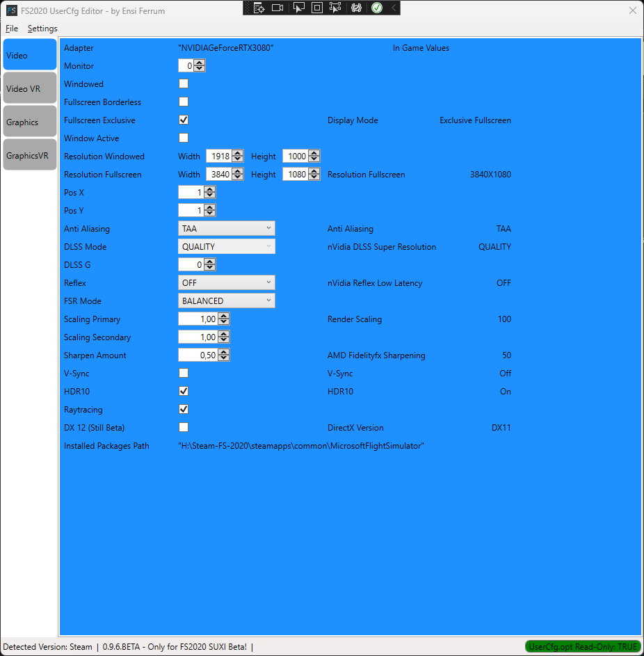Open the FSR Mode dropdown

tap(226, 301)
